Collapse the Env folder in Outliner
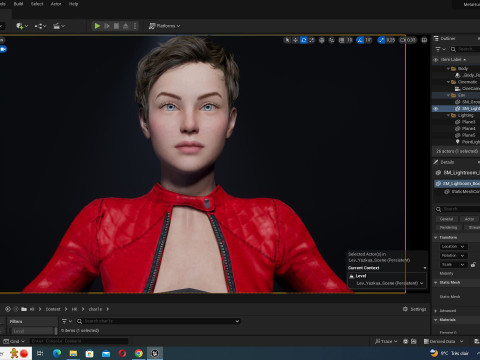Viewport: 480px width, 360px height. coord(448,95)
